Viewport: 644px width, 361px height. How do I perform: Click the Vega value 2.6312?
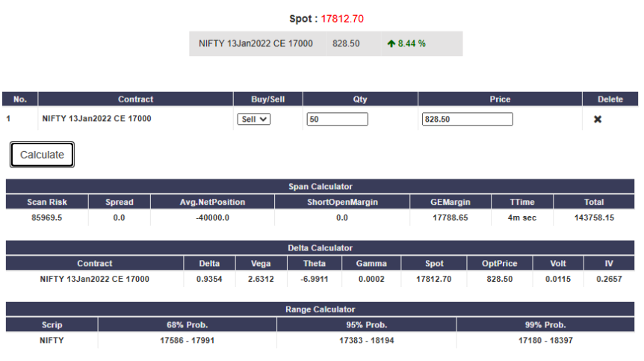261,280
